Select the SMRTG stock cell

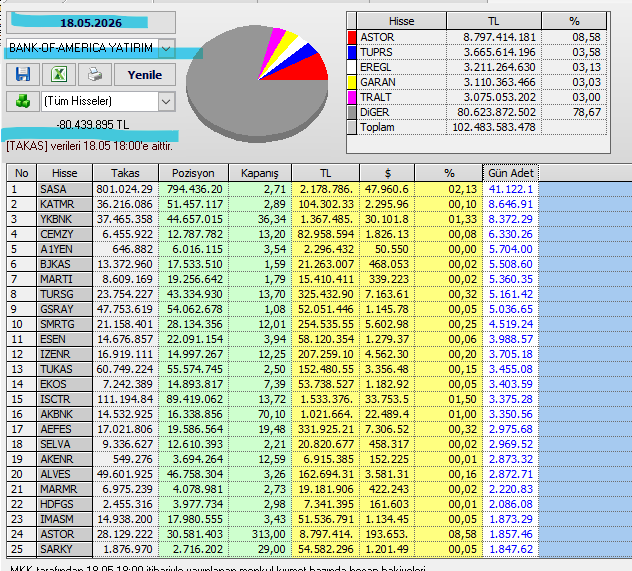click(64, 324)
